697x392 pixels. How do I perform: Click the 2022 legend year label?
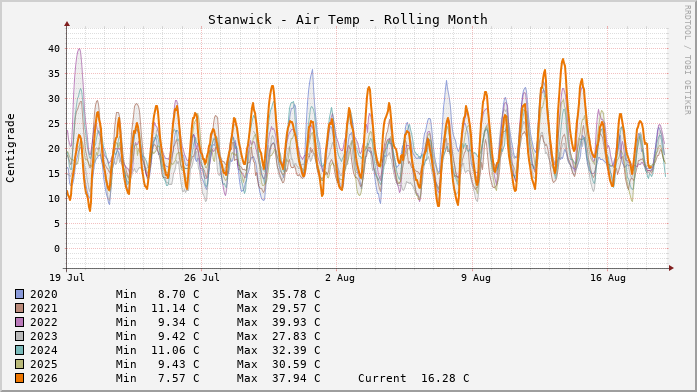(x=44, y=322)
